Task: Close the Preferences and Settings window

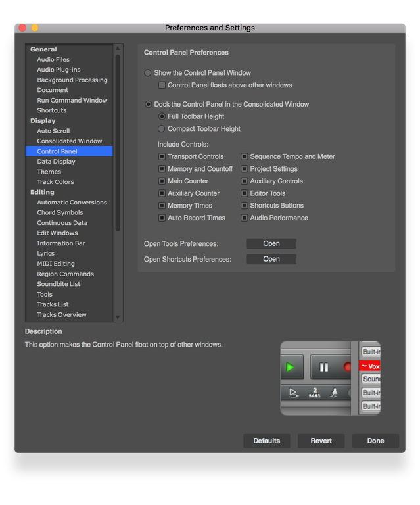Action: tap(22, 28)
